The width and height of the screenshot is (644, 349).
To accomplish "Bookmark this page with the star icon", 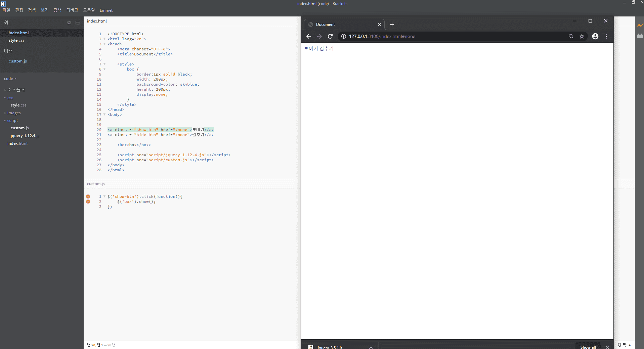I will pyautogui.click(x=582, y=36).
